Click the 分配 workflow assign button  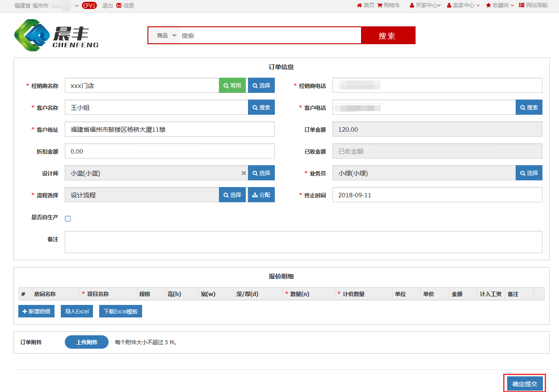[261, 195]
